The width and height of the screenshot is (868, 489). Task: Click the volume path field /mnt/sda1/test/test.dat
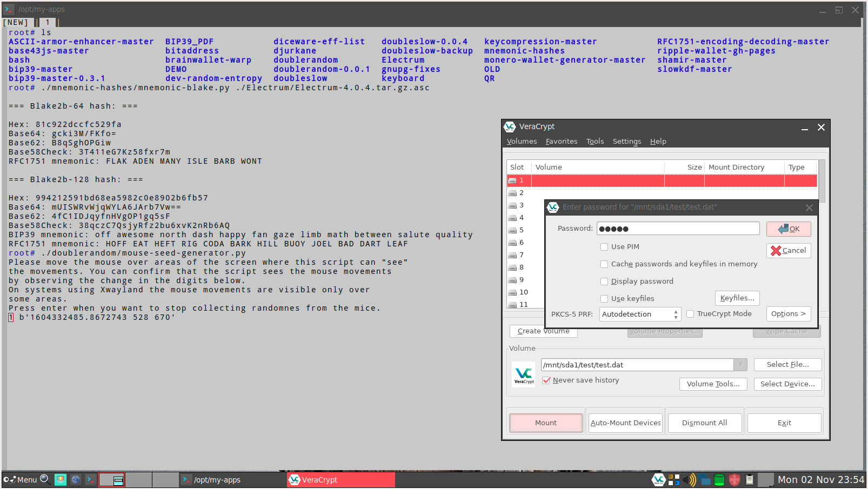(638, 365)
